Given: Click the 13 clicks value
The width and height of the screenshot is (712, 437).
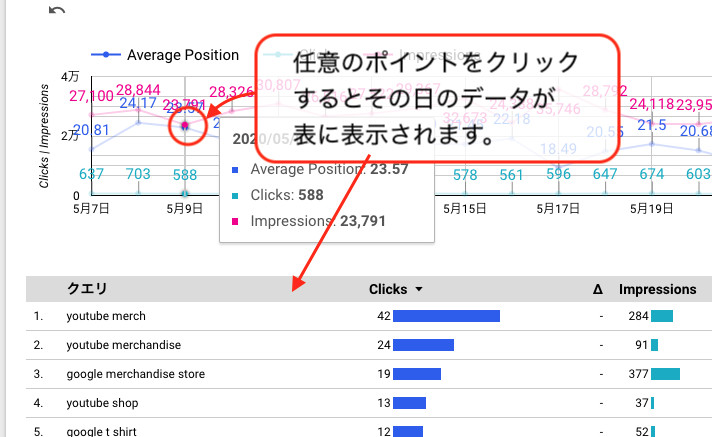Looking at the screenshot, I should tap(384, 403).
